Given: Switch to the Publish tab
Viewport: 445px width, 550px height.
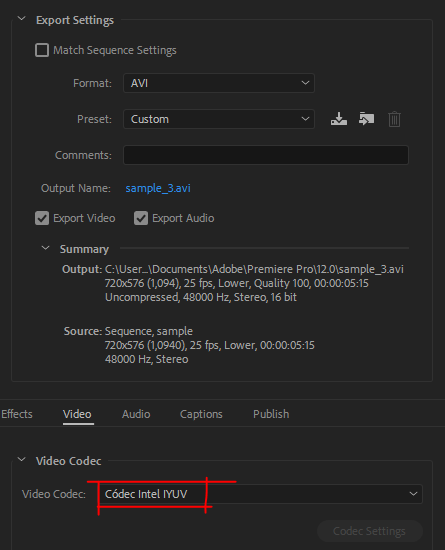Looking at the screenshot, I should (x=271, y=414).
